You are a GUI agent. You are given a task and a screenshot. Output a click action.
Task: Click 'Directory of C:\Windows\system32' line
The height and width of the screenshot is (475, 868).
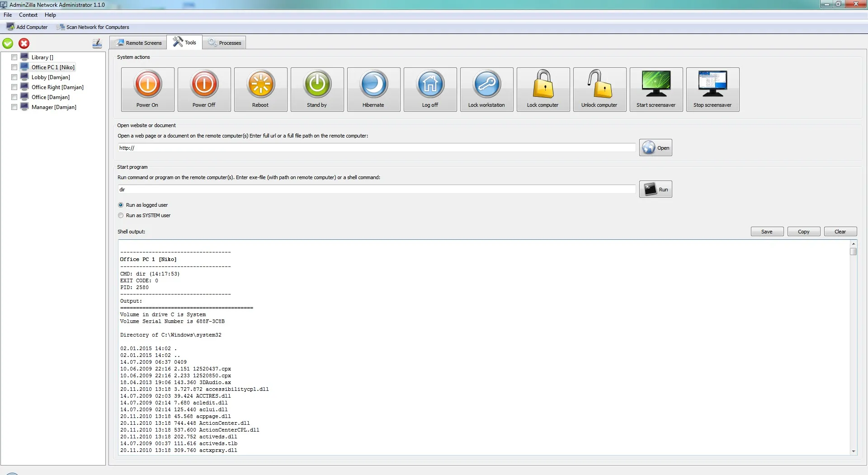tap(171, 335)
